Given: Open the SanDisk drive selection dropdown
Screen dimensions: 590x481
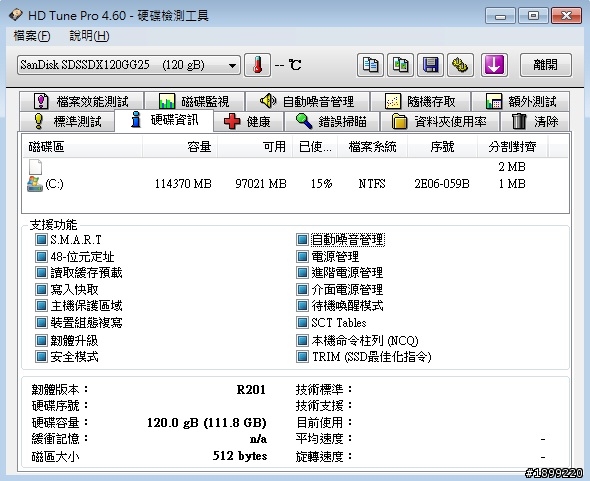Looking at the screenshot, I should [129, 65].
